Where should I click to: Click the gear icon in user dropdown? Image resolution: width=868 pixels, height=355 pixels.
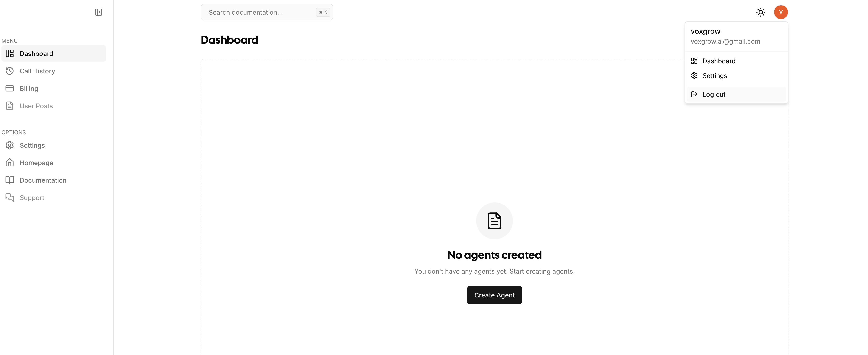(694, 75)
